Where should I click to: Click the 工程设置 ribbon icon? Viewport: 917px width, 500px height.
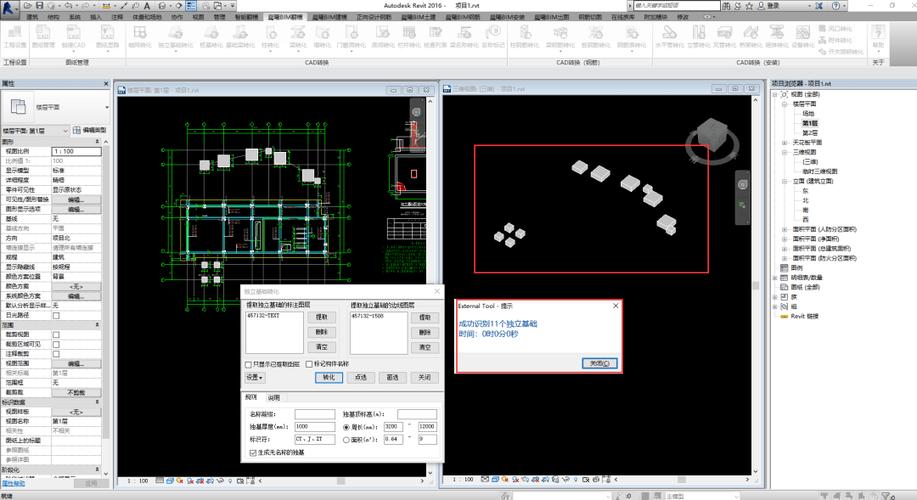click(15, 36)
